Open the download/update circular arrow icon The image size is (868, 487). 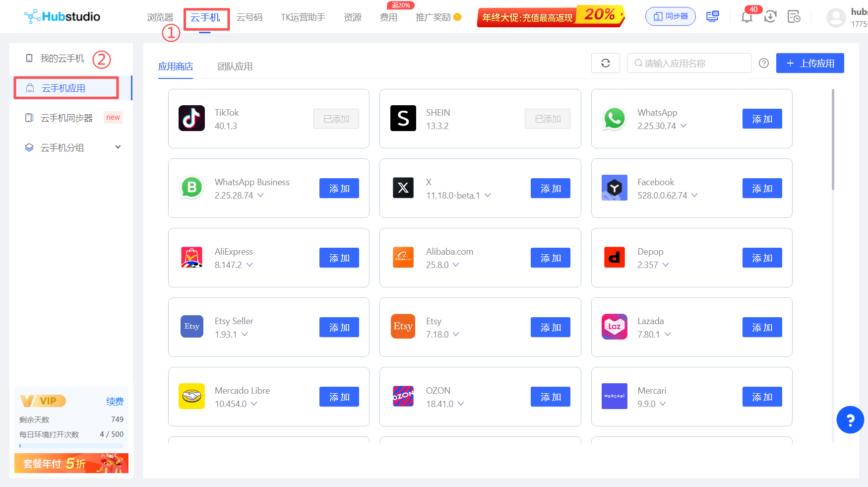(x=770, y=16)
